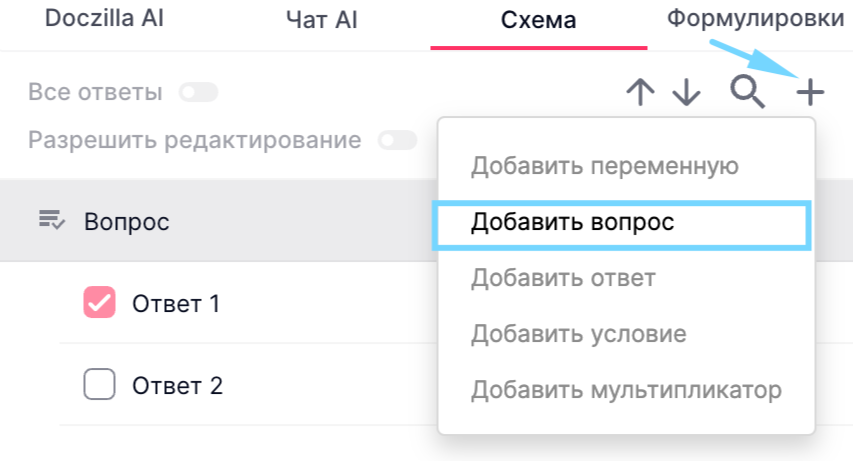The image size is (853, 461).
Task: Select the Схема tab
Action: tap(538, 20)
